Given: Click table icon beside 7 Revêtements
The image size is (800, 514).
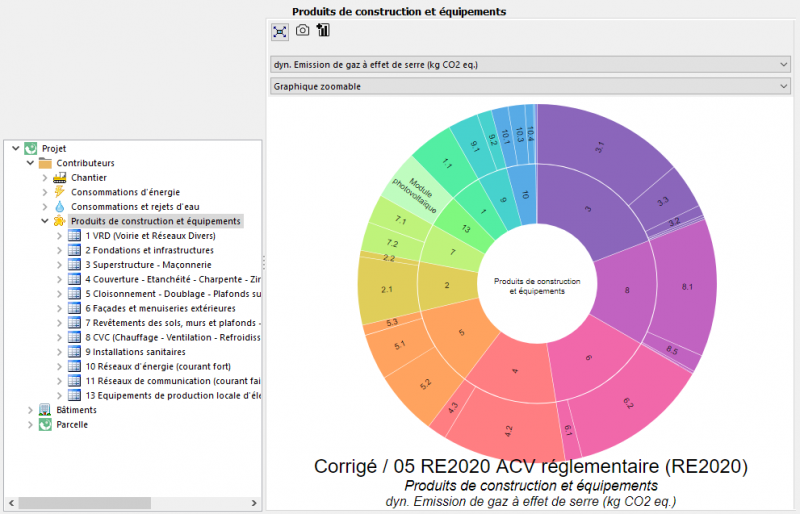Looking at the screenshot, I should [74, 323].
